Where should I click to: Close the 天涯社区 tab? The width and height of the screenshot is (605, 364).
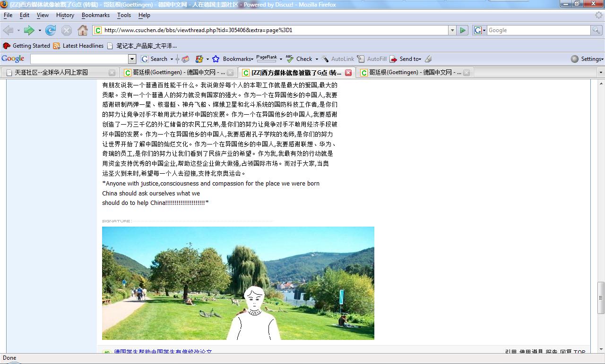(112, 73)
